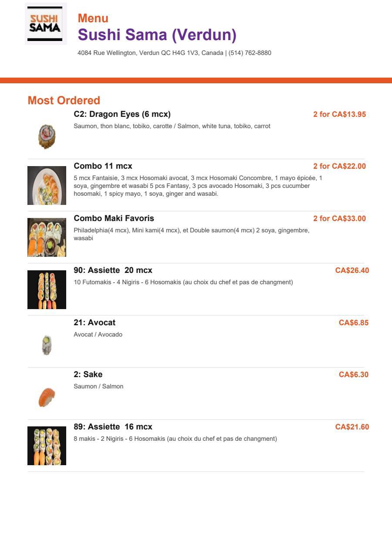View the Combo Maki Favoris photo
392x555 pixels.
[47, 238]
